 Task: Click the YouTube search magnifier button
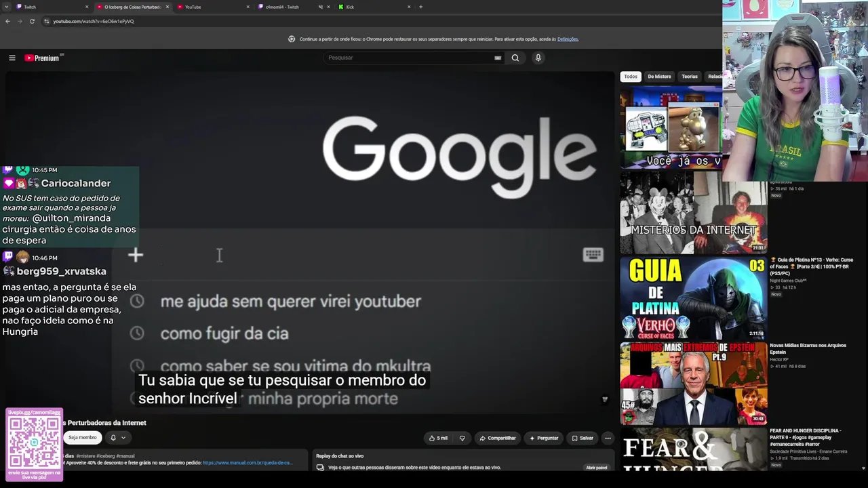515,58
